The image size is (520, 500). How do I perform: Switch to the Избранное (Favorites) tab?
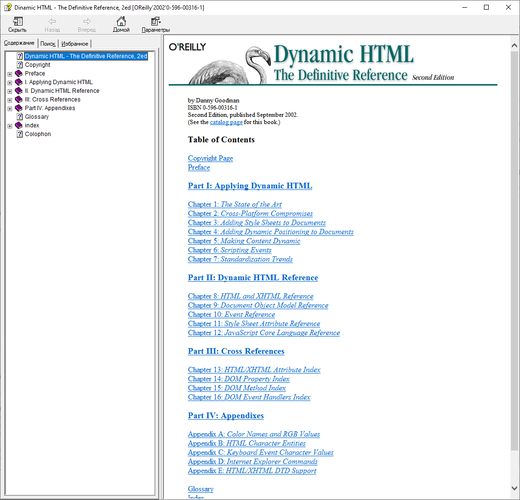(x=75, y=44)
